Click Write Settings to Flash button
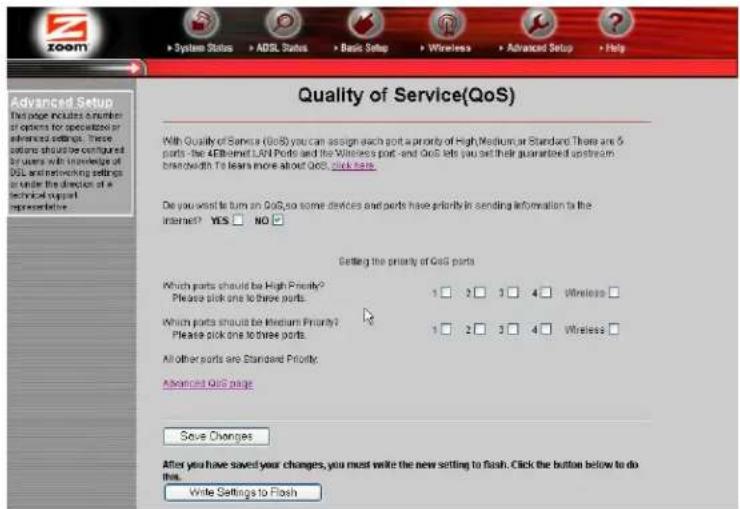Viewport: 740px width, 509px height. tap(243, 492)
